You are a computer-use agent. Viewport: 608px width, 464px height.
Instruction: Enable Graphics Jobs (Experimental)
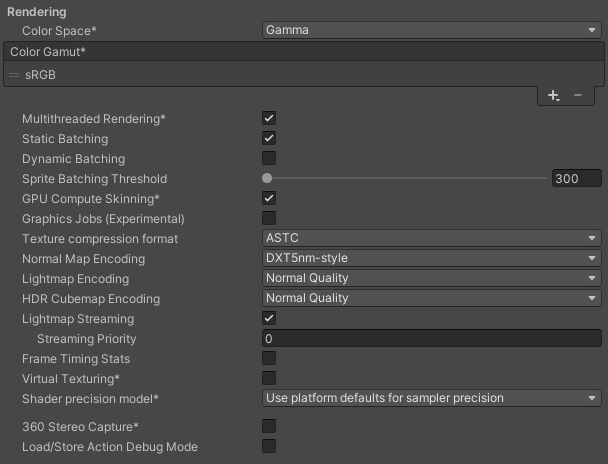269,219
